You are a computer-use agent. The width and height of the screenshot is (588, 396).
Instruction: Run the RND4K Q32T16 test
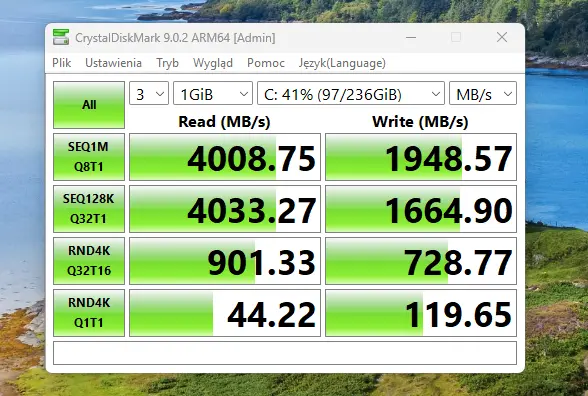(89, 261)
